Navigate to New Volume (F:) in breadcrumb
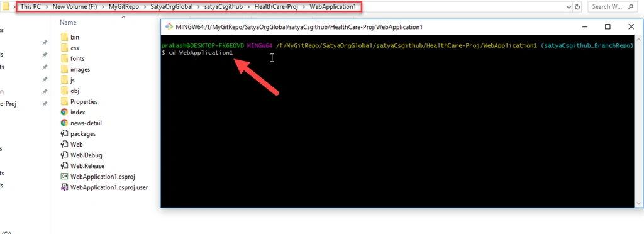Image resolution: width=644 pixels, height=234 pixels. 75,6
